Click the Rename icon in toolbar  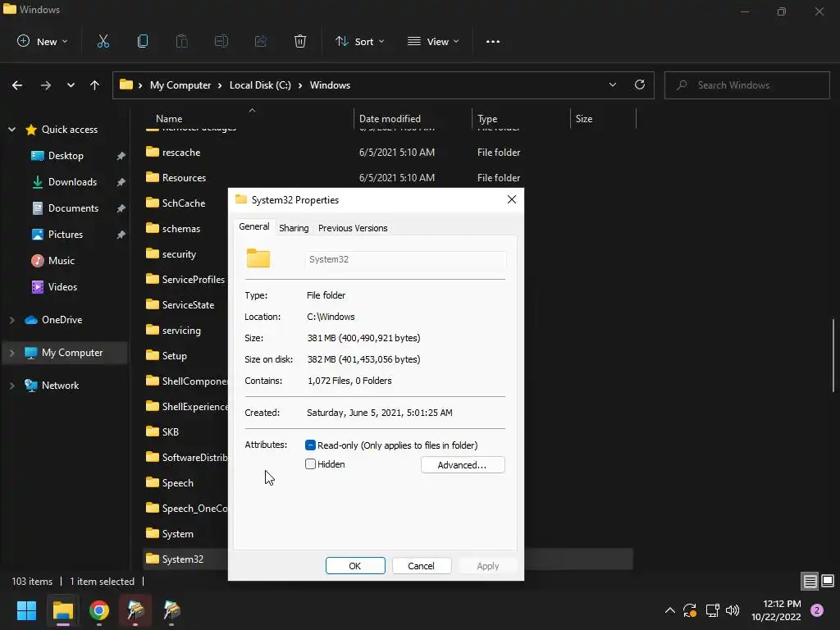click(221, 41)
